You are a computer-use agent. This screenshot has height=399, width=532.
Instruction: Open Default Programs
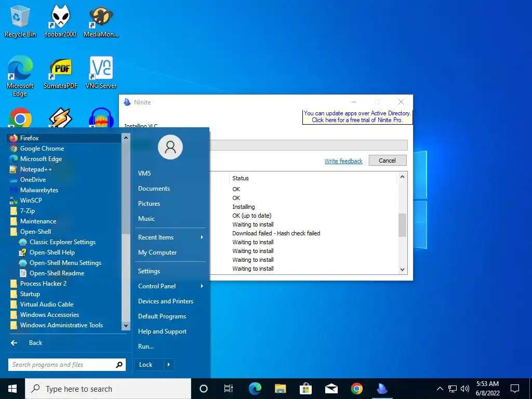click(x=170, y=316)
